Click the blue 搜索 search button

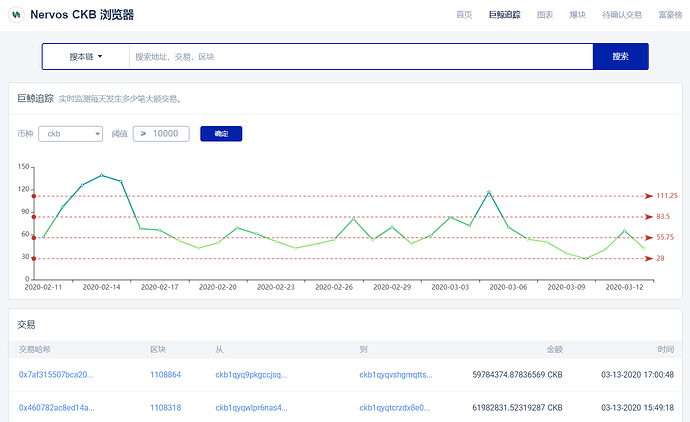tap(620, 56)
